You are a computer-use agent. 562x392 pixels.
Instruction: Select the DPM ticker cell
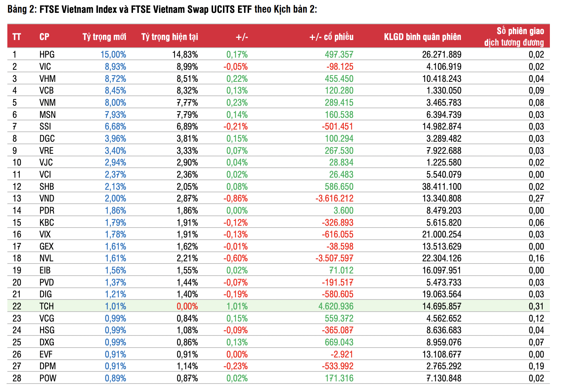(x=47, y=366)
